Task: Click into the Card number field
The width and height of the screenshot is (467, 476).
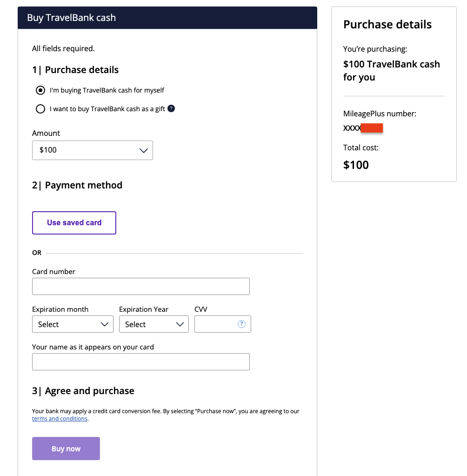Action: [x=140, y=286]
